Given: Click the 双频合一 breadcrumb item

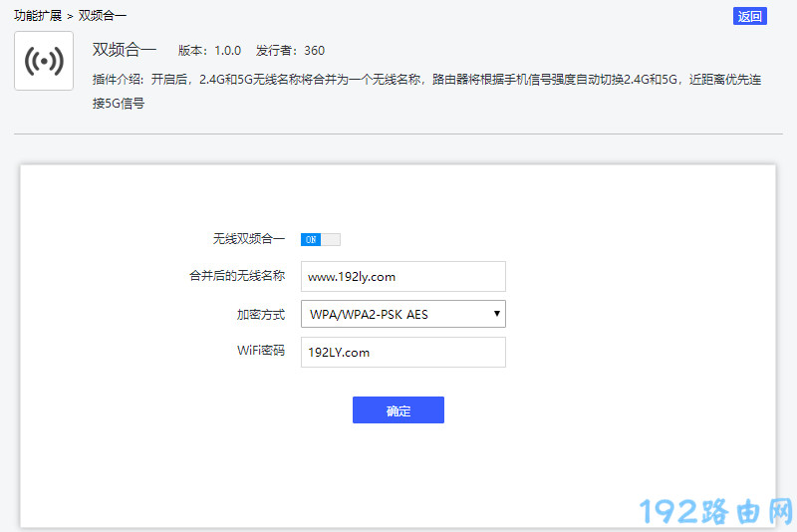Looking at the screenshot, I should pyautogui.click(x=103, y=16).
